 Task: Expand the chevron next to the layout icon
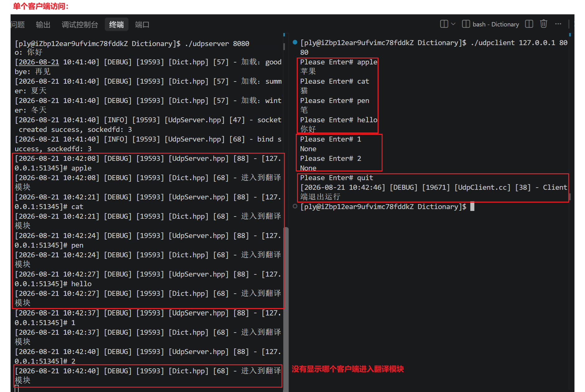click(x=453, y=24)
